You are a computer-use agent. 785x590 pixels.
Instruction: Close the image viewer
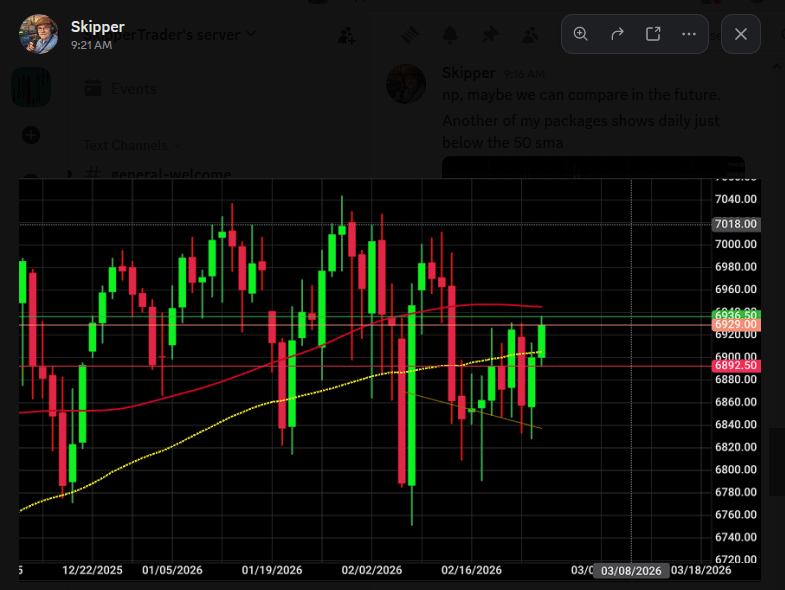click(x=741, y=34)
